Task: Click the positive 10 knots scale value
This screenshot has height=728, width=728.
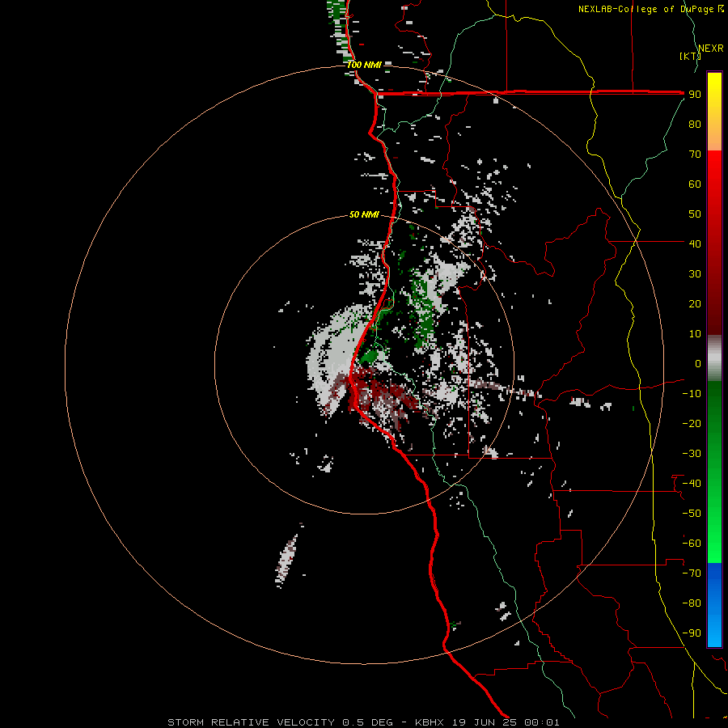Action: click(695, 334)
